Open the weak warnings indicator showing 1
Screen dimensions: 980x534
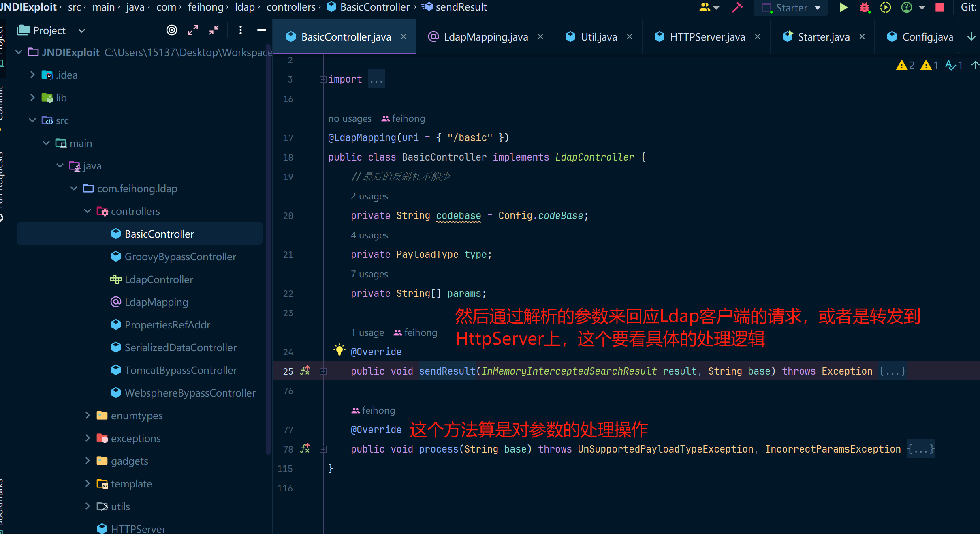click(930, 65)
